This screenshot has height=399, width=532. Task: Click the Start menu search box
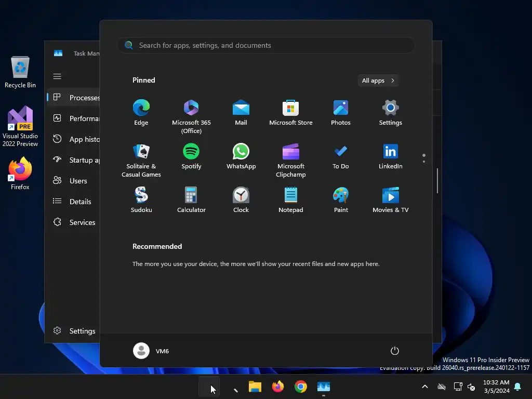[x=265, y=45]
